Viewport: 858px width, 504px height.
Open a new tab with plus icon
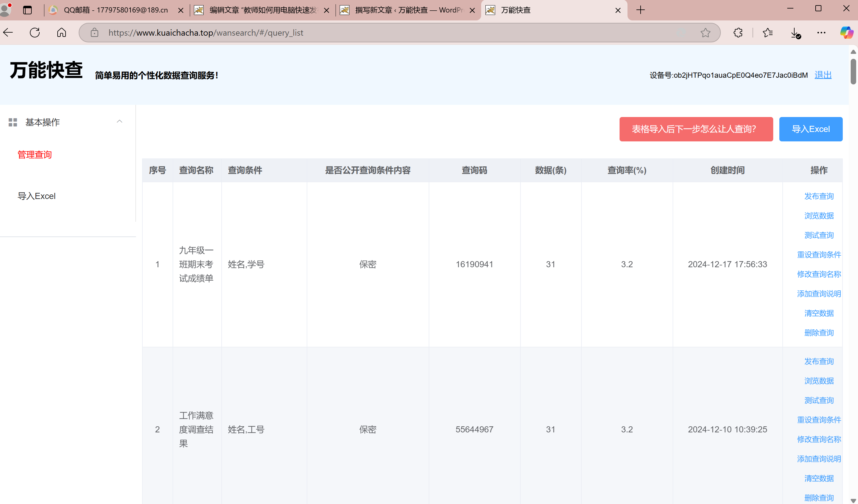pos(640,10)
